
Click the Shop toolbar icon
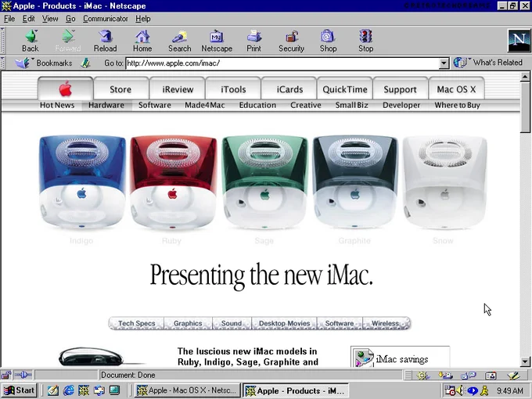tap(328, 41)
